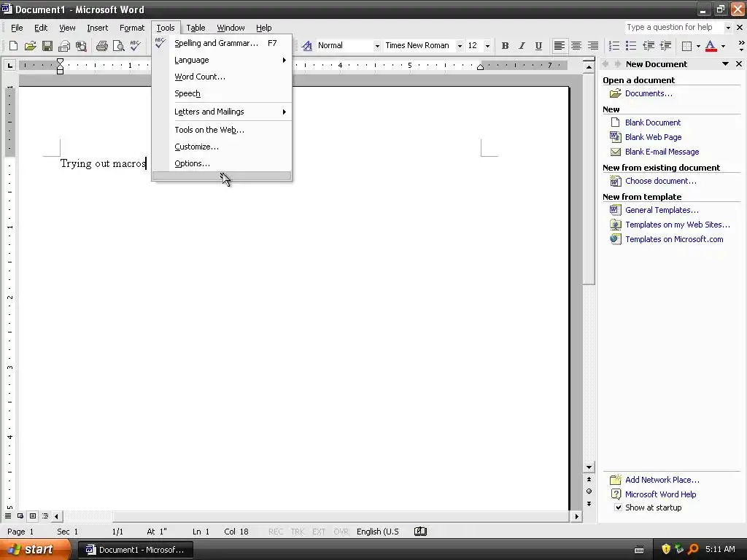Open Microsoft Word Help link
Image resolution: width=747 pixels, height=560 pixels.
click(660, 494)
